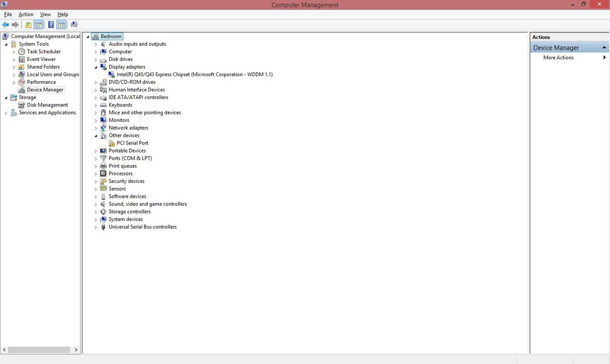Image resolution: width=610 pixels, height=364 pixels.
Task: Select the Storage controllers row
Action: [x=130, y=212]
